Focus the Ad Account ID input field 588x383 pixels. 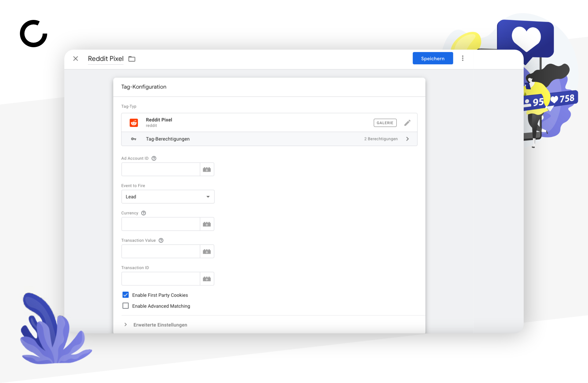(161, 169)
